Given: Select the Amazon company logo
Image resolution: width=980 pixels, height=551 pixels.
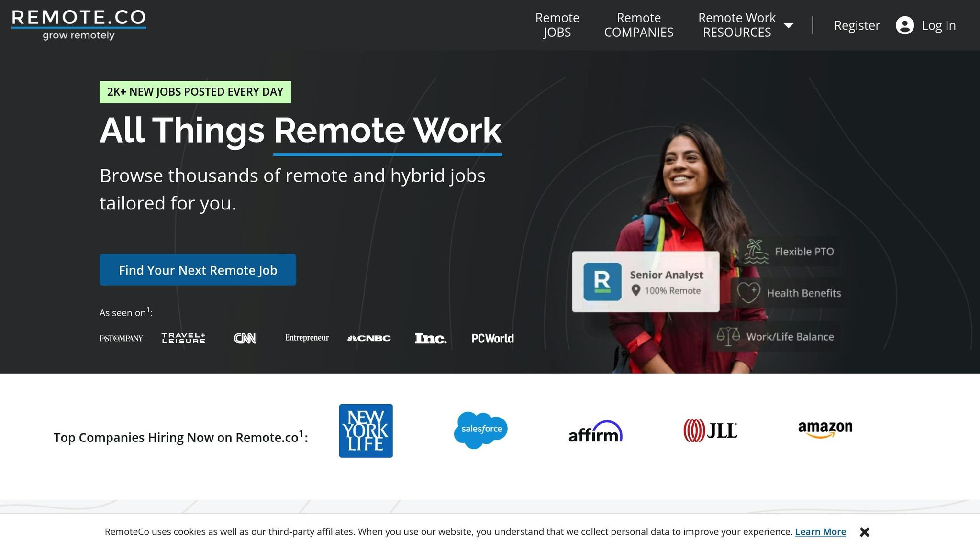Looking at the screenshot, I should pos(825,429).
